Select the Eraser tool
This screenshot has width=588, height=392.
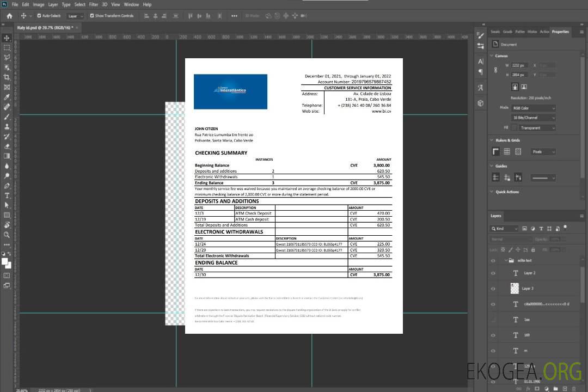pos(7,146)
